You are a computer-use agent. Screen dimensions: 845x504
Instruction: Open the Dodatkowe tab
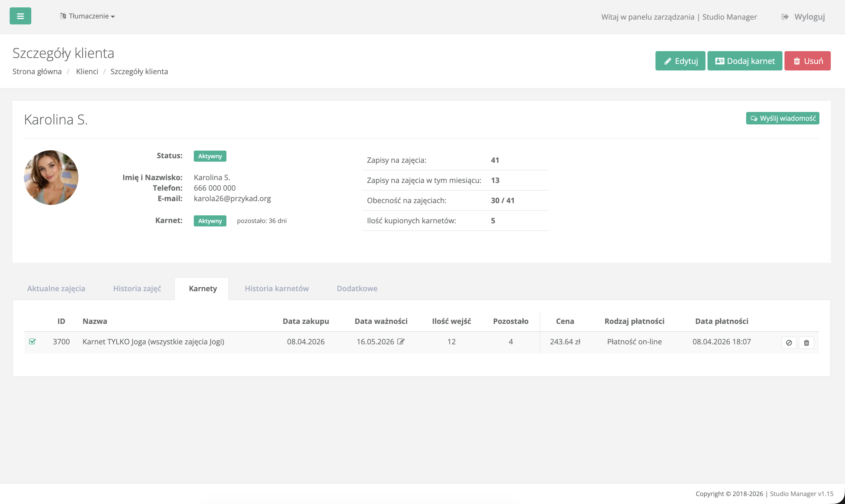[357, 288]
